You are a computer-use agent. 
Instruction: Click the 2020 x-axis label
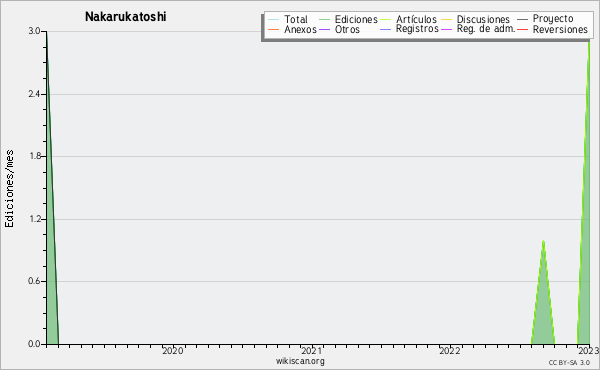pyautogui.click(x=173, y=350)
